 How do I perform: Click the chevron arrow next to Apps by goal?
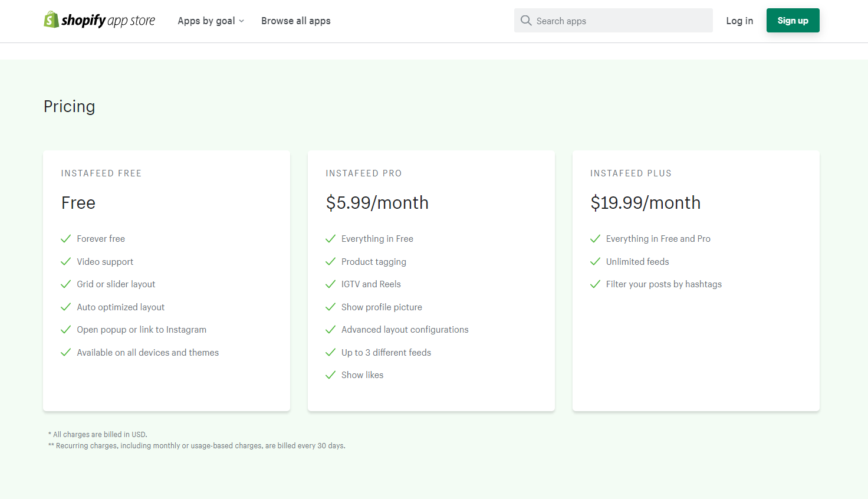coord(242,21)
